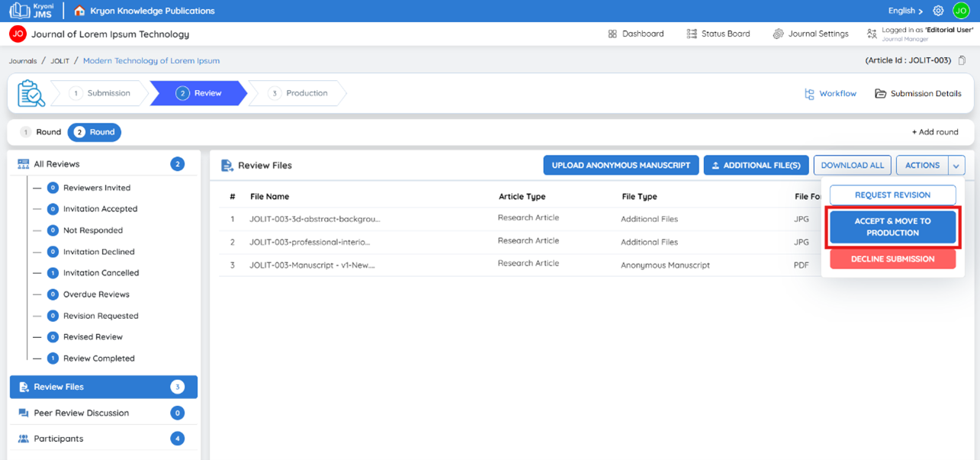This screenshot has height=460, width=980.
Task: Click the Add round link
Action: tap(935, 132)
